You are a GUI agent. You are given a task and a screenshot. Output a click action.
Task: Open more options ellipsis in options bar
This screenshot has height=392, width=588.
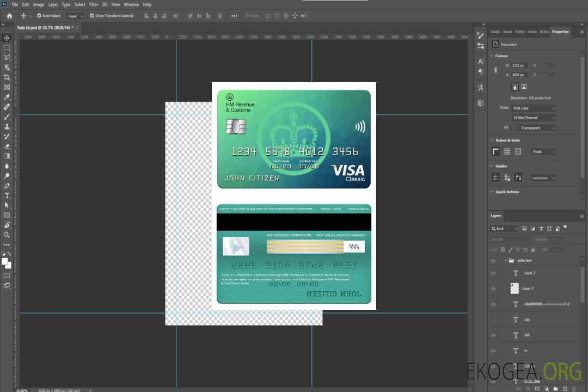(234, 16)
